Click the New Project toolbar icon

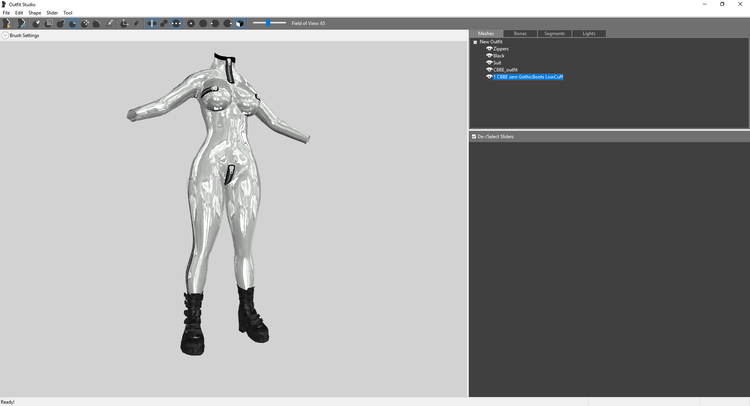7,23
